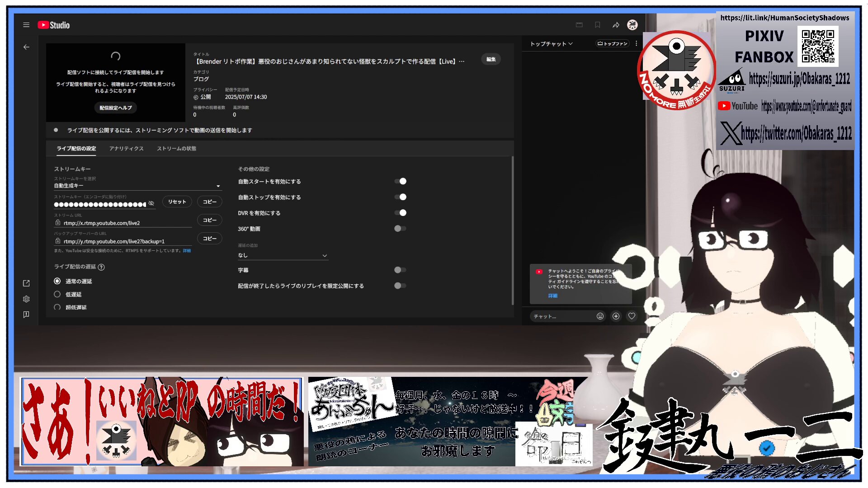Expand the truncated title ellipsis
This screenshot has width=868, height=488.
coord(462,61)
